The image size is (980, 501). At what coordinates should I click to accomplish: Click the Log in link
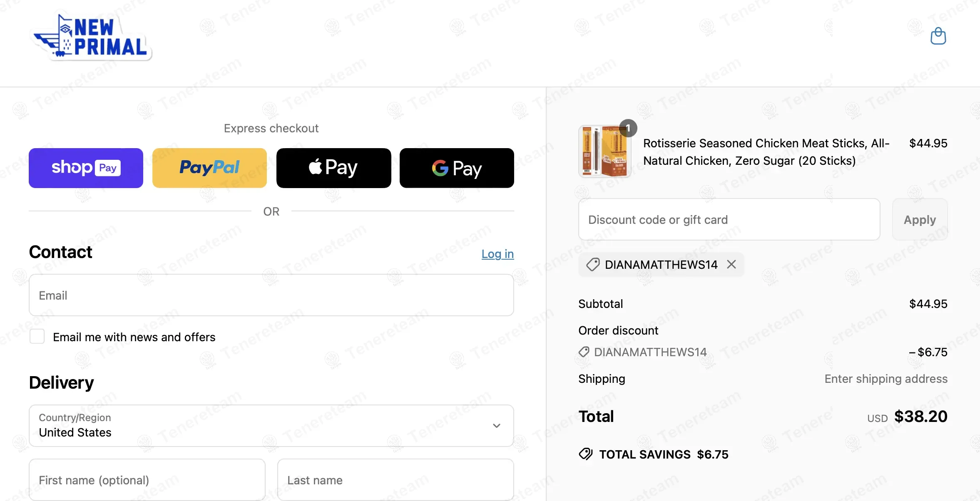(497, 254)
